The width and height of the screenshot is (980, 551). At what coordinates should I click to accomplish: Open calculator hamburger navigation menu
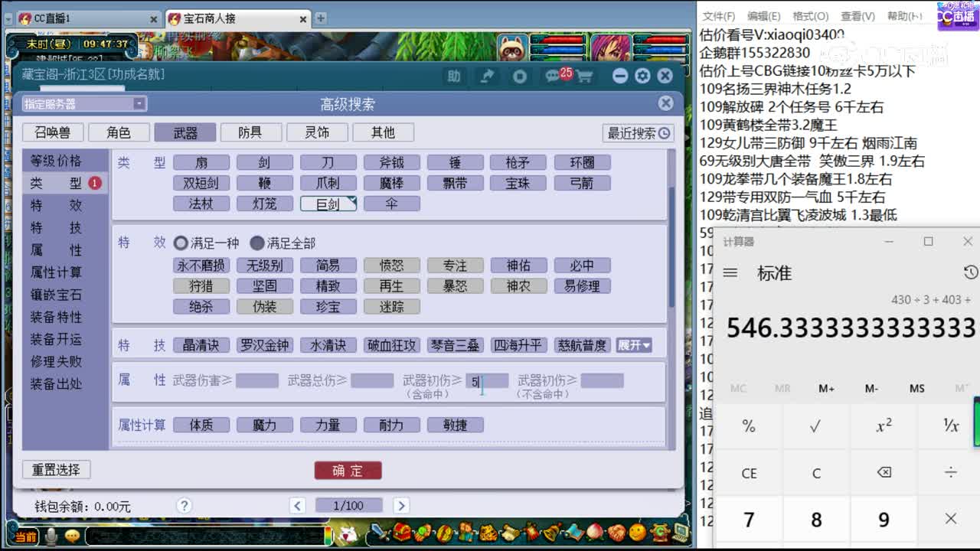click(730, 272)
